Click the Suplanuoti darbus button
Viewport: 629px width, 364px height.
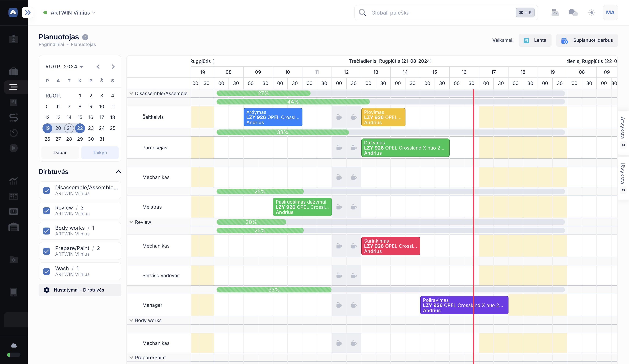[587, 40]
